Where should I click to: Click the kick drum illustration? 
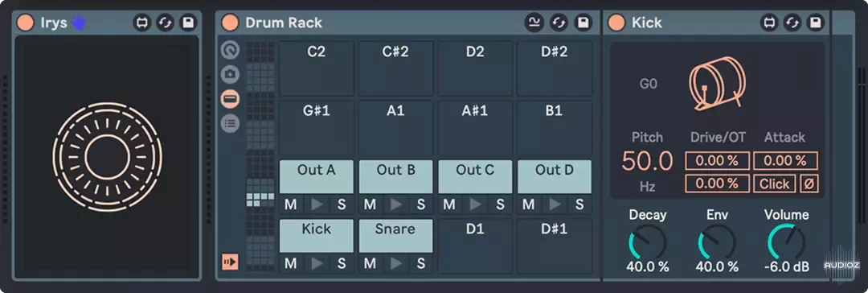[717, 84]
